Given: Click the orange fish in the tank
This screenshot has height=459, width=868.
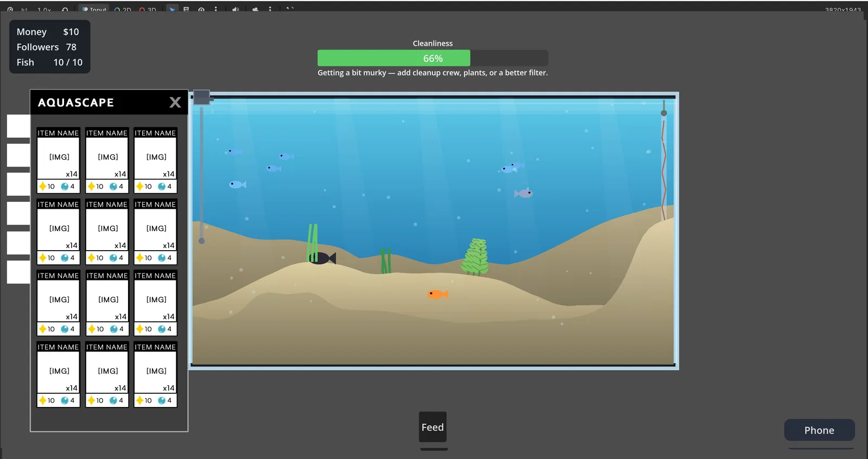Looking at the screenshot, I should [438, 294].
